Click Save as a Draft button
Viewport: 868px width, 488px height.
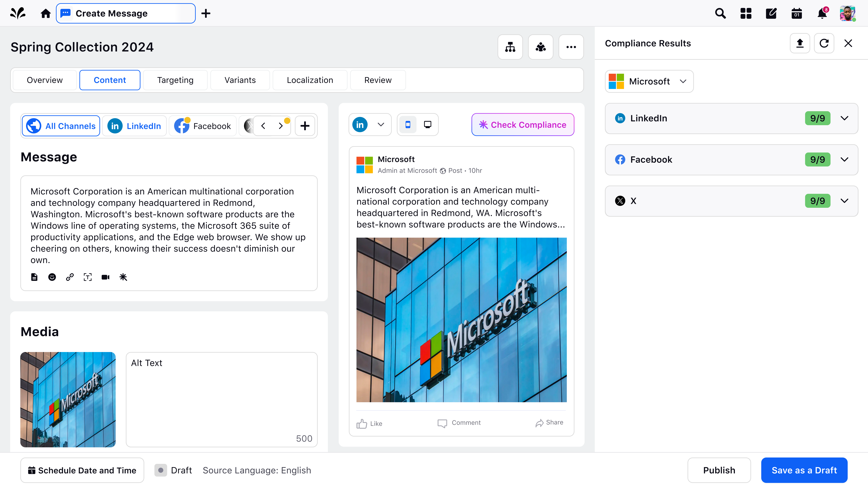pos(804,470)
